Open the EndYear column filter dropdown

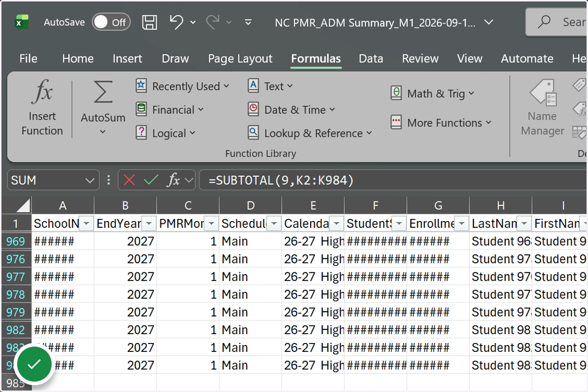point(149,224)
